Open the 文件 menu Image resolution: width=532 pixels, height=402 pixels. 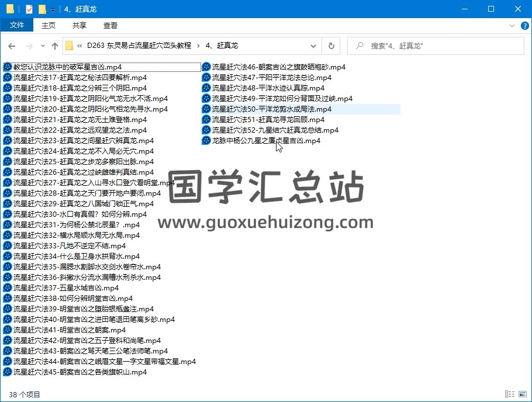(17, 26)
